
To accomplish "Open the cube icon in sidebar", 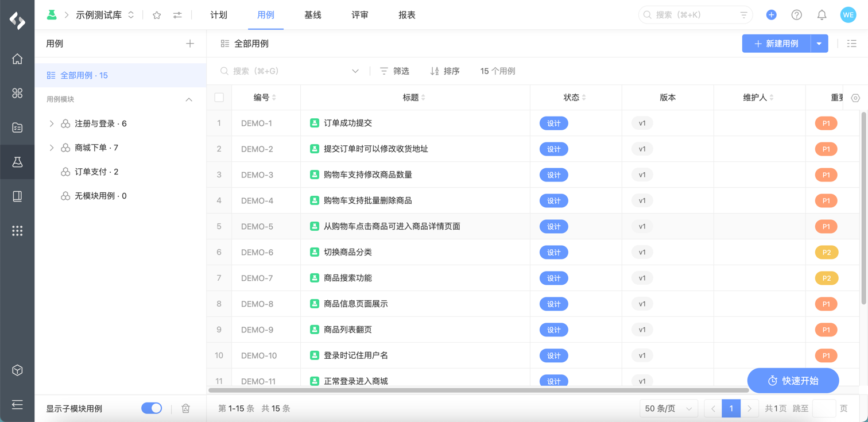I will [17, 370].
